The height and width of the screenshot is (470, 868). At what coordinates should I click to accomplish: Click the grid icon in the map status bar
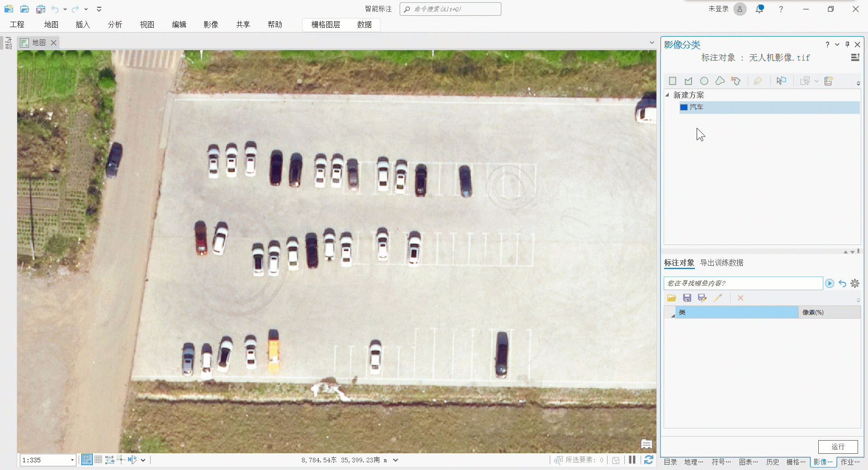point(98,460)
